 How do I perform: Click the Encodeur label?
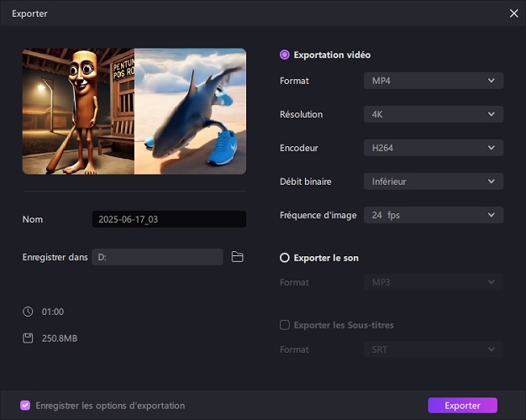pyautogui.click(x=298, y=148)
